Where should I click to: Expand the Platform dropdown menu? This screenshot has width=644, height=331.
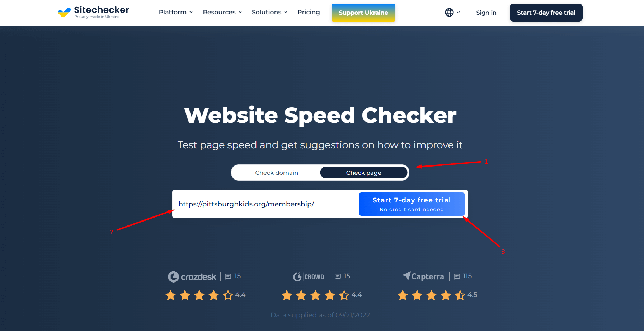(176, 12)
